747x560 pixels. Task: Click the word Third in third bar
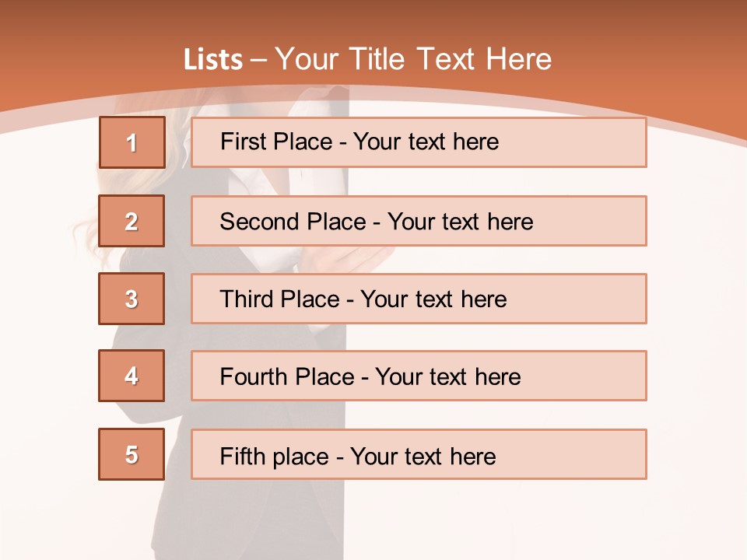click(x=247, y=299)
